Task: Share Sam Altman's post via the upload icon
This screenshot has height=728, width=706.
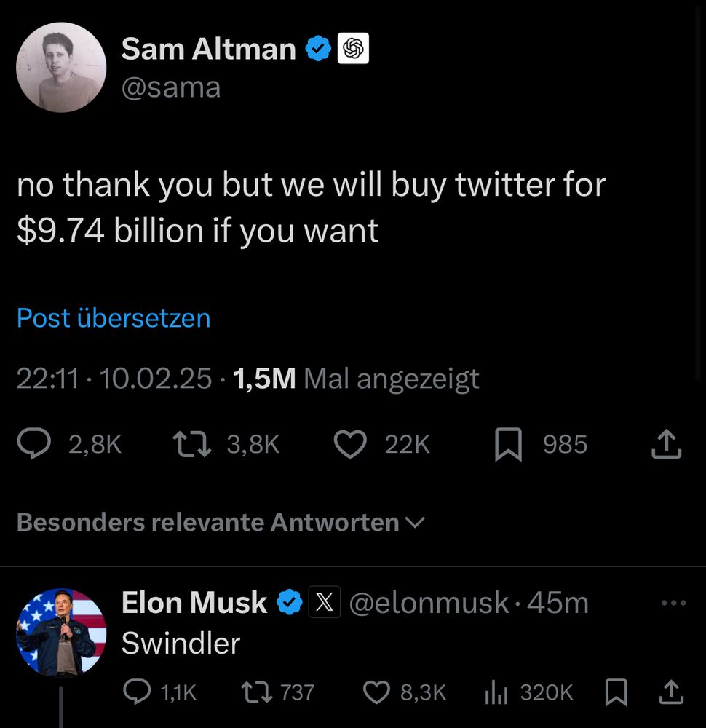Action: coord(667,444)
